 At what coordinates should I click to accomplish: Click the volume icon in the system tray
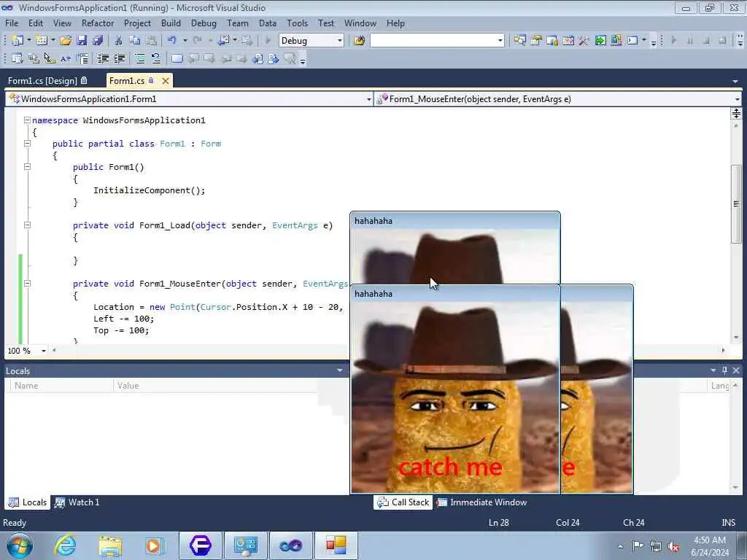tap(673, 546)
